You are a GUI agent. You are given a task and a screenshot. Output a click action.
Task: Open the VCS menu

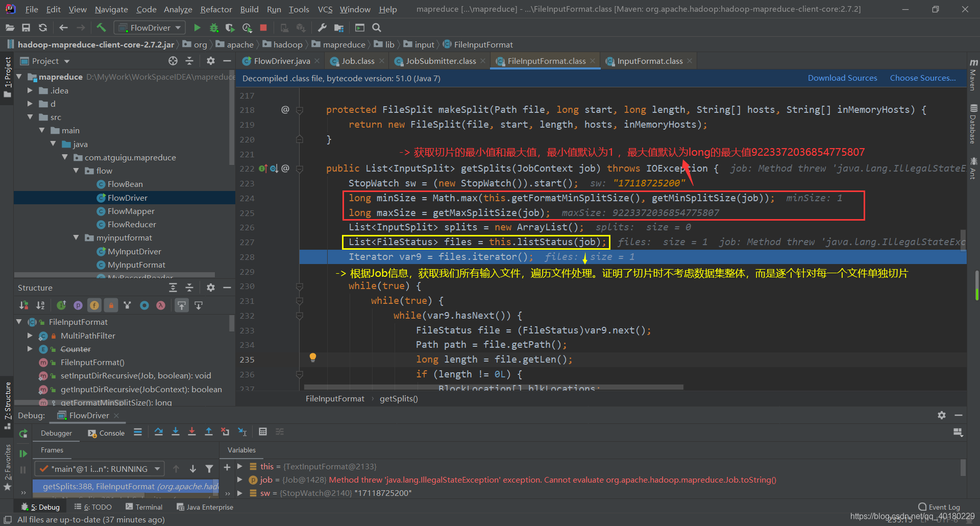pos(325,9)
